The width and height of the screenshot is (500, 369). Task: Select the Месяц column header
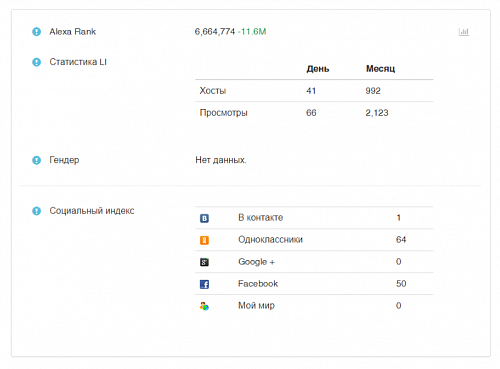click(x=380, y=69)
